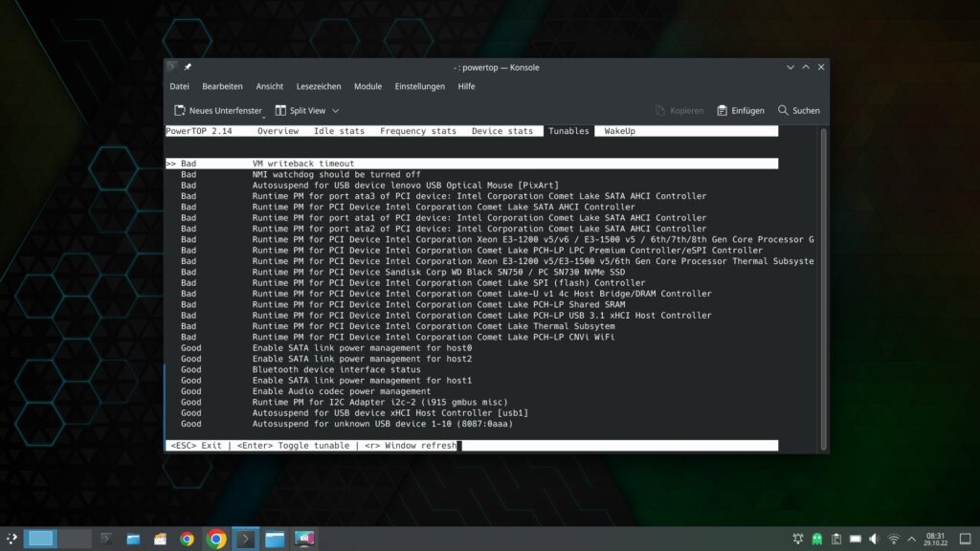Click the small blue Dolphin folder icon in taskbar

point(133,540)
